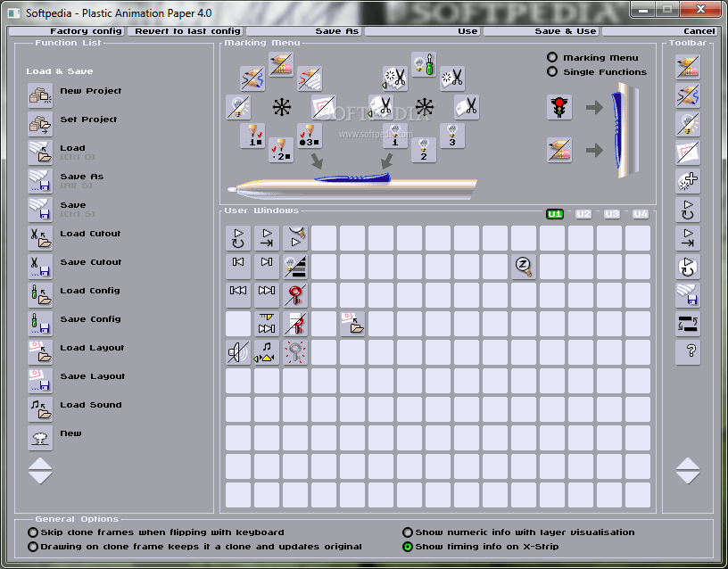Click the Load Sound music note icon
Viewport: 728px width, 569px height.
[x=40, y=409]
